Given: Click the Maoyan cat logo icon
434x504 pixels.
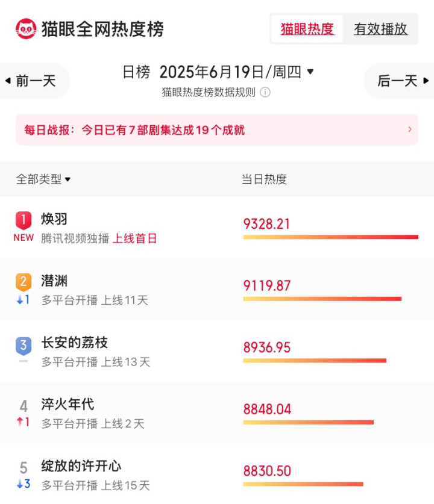Looking at the screenshot, I should click(x=26, y=29).
